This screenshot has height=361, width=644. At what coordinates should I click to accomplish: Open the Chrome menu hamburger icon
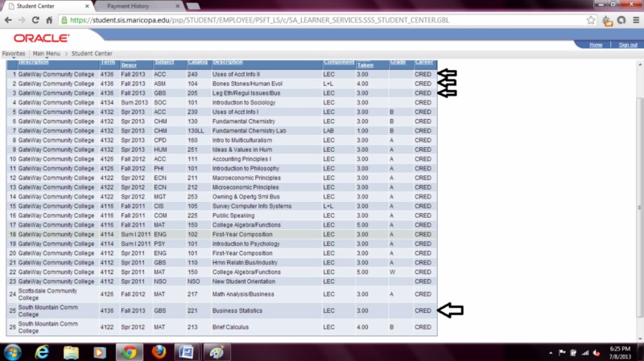click(x=636, y=20)
